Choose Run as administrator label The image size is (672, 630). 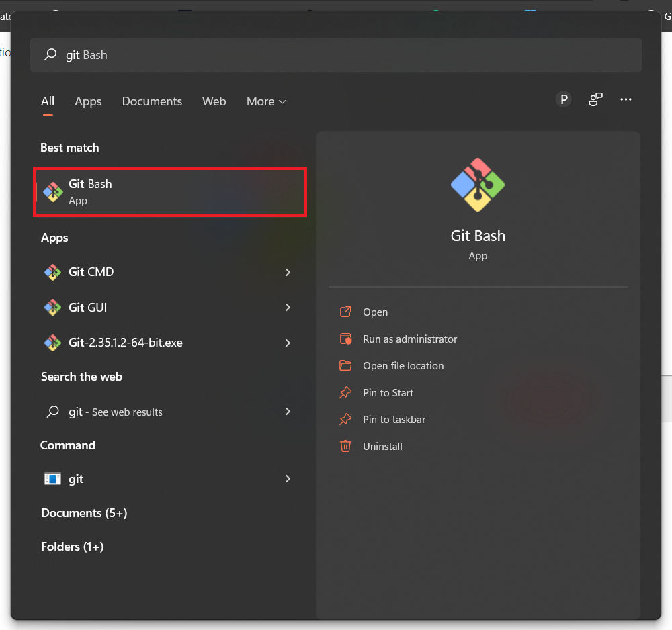[x=410, y=339]
